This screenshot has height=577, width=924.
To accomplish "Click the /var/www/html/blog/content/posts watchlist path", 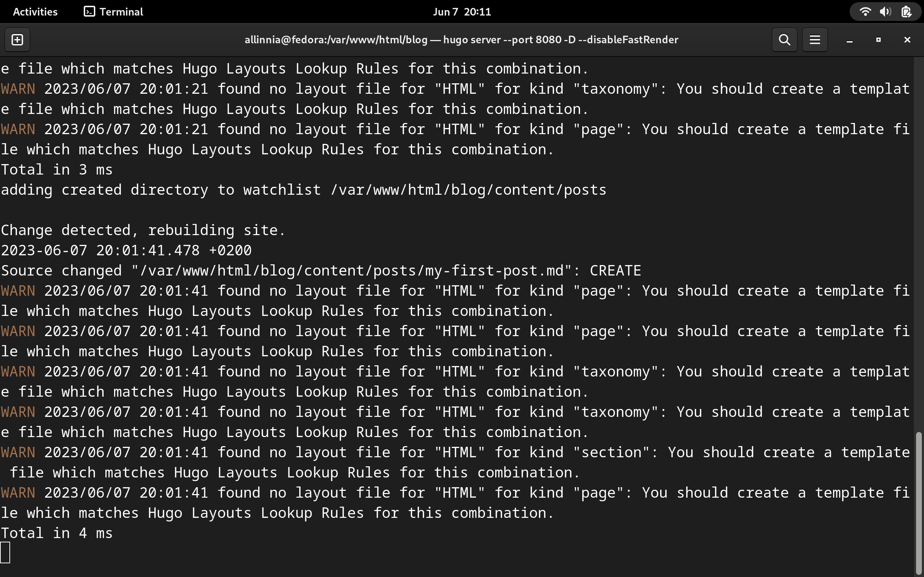I will [468, 190].
